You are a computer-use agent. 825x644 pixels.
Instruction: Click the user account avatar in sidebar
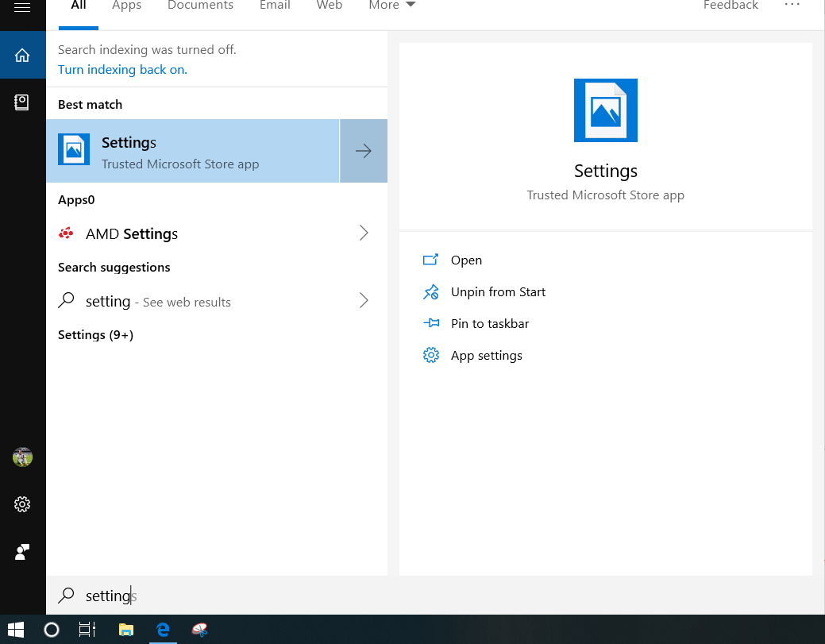point(22,457)
